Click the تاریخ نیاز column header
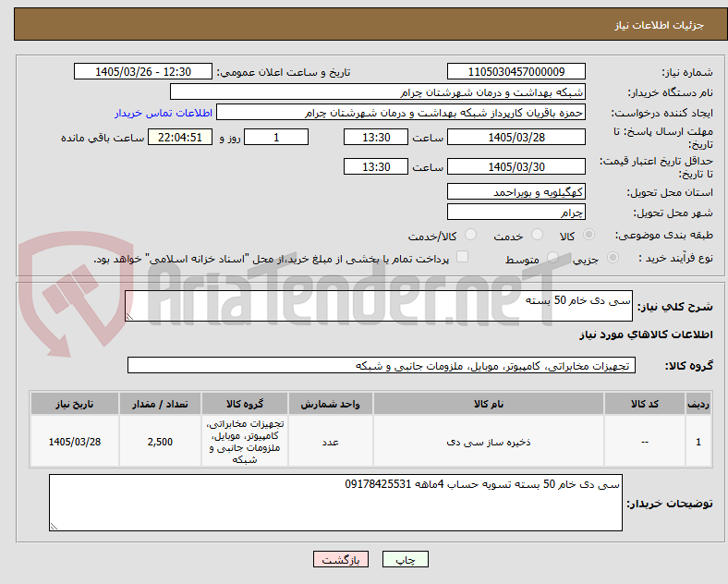728x584 pixels. coord(75,404)
